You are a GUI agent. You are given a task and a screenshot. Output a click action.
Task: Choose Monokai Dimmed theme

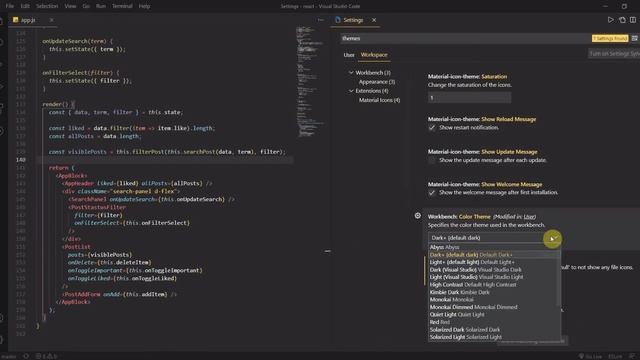tap(494, 307)
